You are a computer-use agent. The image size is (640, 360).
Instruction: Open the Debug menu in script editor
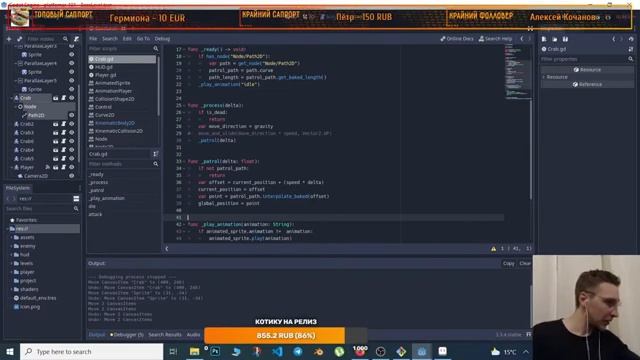[162, 39]
